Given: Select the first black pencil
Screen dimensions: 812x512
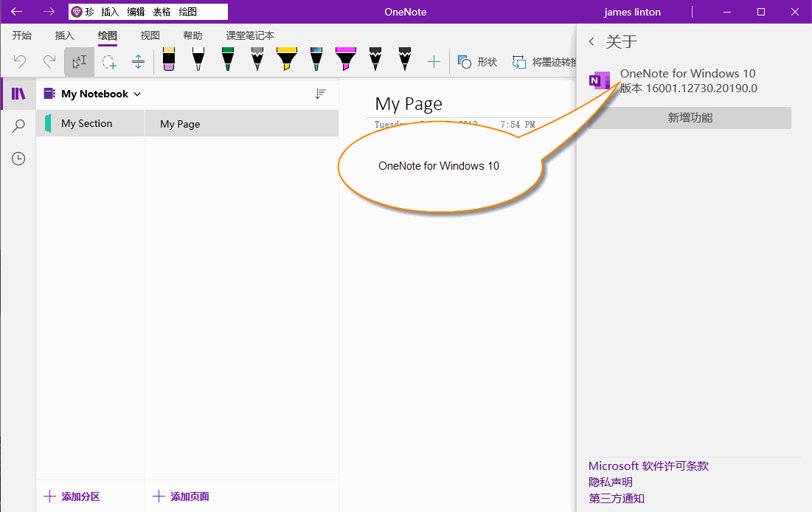Looking at the screenshot, I should click(375, 59).
